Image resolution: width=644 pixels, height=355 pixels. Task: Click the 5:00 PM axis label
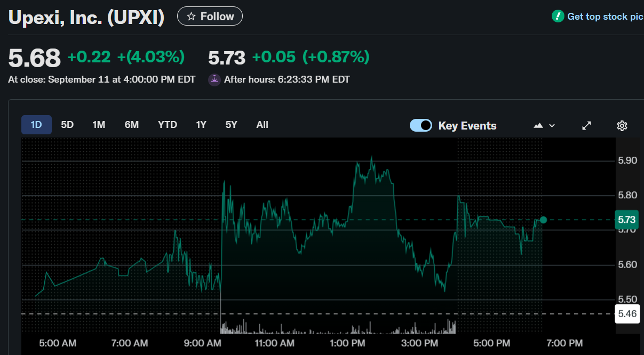[x=492, y=343]
